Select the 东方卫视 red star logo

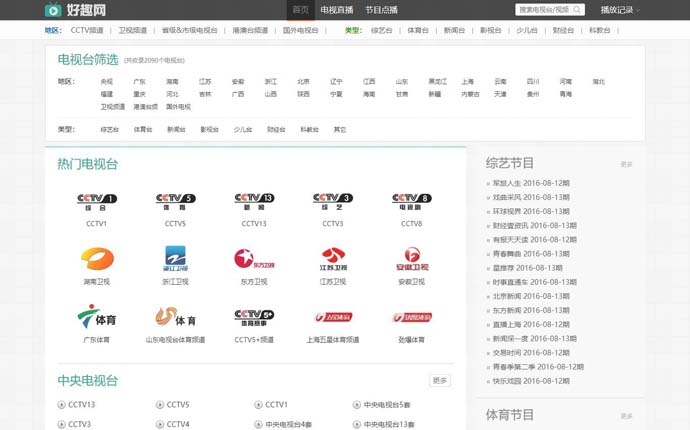tap(254, 259)
